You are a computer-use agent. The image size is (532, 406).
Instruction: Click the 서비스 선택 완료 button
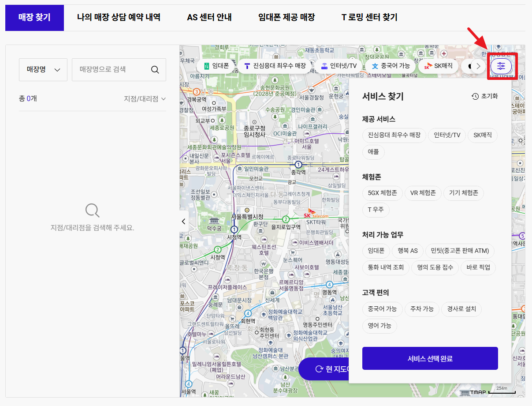(430, 358)
